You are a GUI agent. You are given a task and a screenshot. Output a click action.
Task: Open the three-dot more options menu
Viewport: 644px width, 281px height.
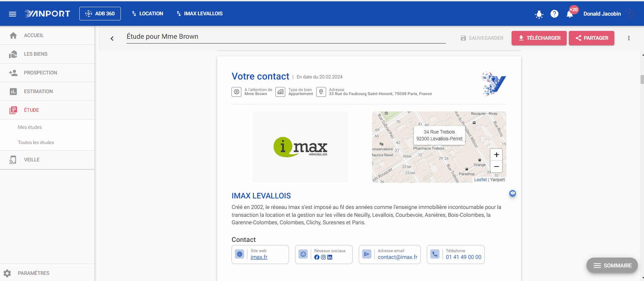(x=629, y=38)
